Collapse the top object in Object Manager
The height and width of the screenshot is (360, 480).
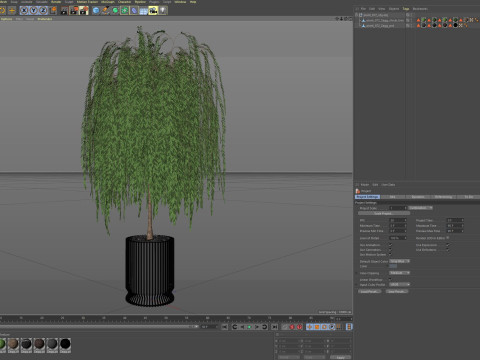pos(357,15)
